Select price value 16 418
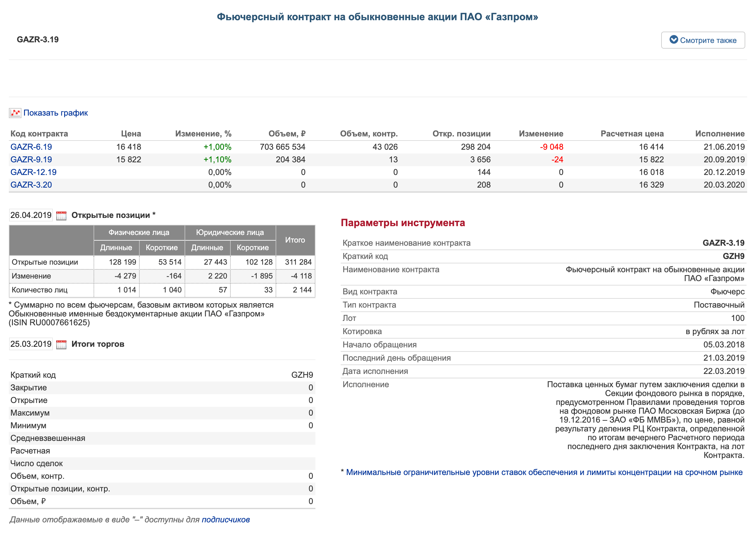Screen dimensions: 756x547 point(129,147)
